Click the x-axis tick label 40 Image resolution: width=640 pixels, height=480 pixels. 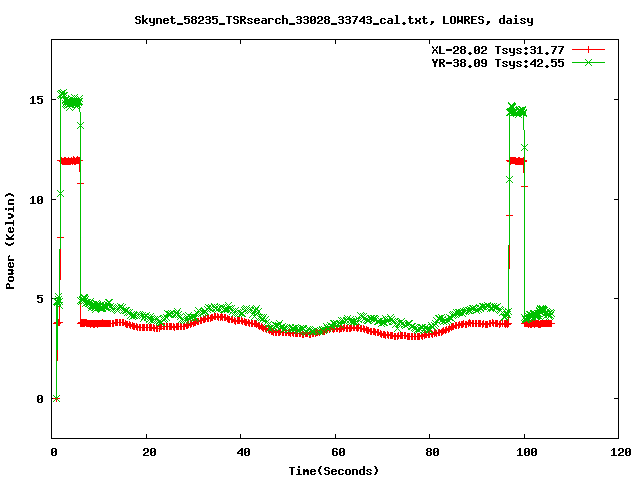pos(243,452)
